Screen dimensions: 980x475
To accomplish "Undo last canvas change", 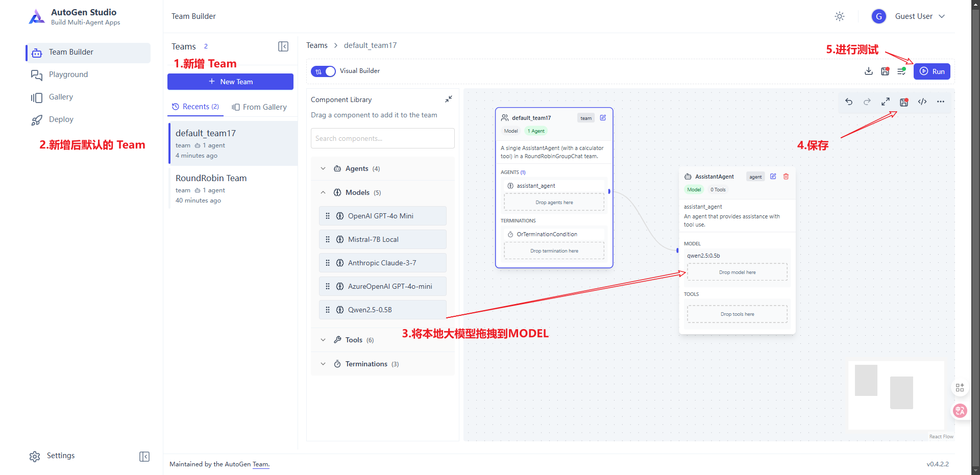I will 849,102.
